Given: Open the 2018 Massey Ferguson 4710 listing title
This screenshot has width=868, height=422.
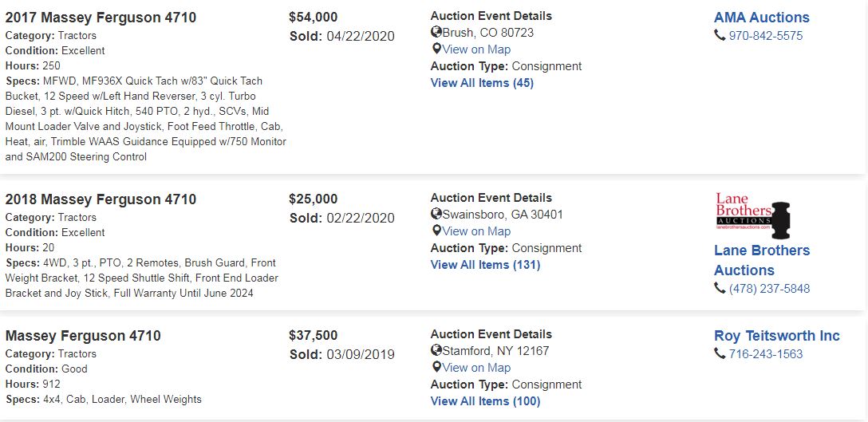Looking at the screenshot, I should (101, 199).
